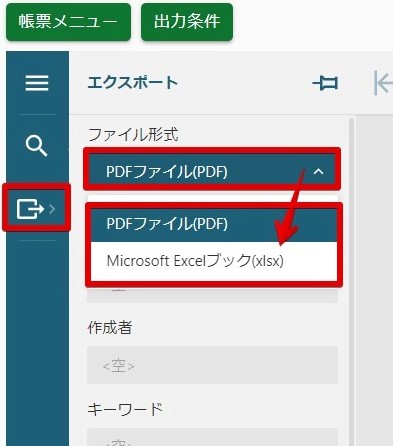This screenshot has height=446, width=393.
Task: Click the 作成者 label
Action: (x=110, y=327)
